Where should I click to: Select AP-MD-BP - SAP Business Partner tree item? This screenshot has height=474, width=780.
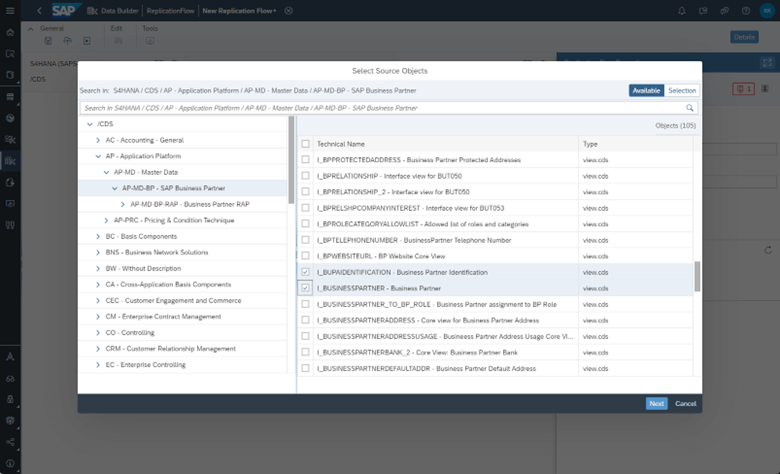click(183, 188)
